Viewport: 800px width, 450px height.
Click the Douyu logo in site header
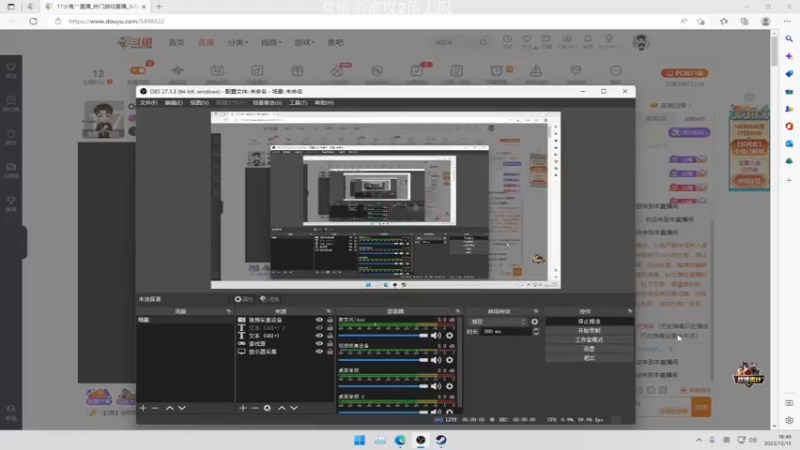click(x=135, y=42)
